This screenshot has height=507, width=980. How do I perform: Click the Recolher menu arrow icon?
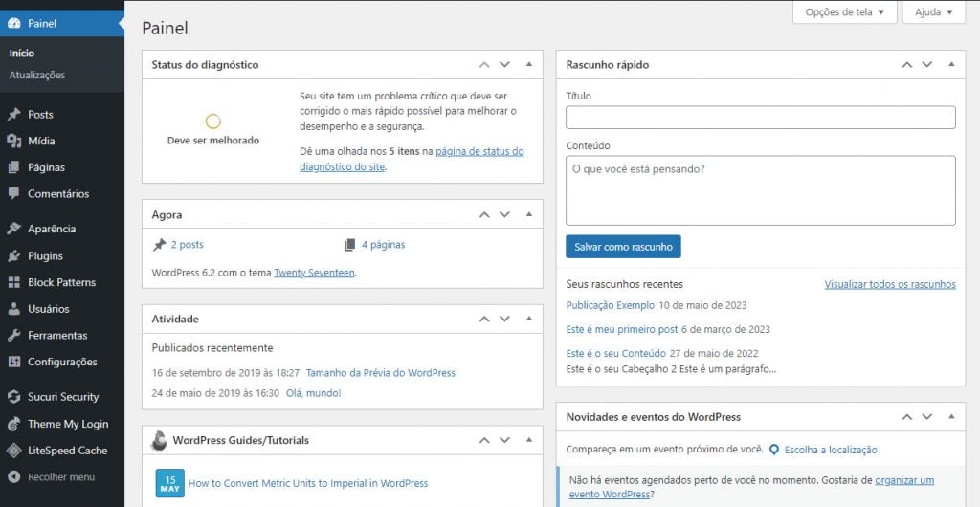pos(13,477)
